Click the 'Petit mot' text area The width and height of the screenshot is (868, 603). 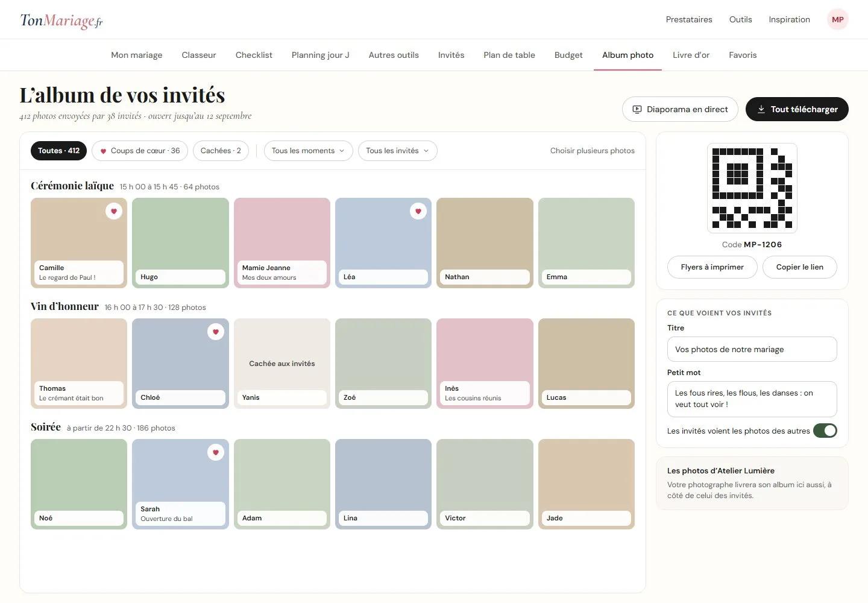(752, 399)
